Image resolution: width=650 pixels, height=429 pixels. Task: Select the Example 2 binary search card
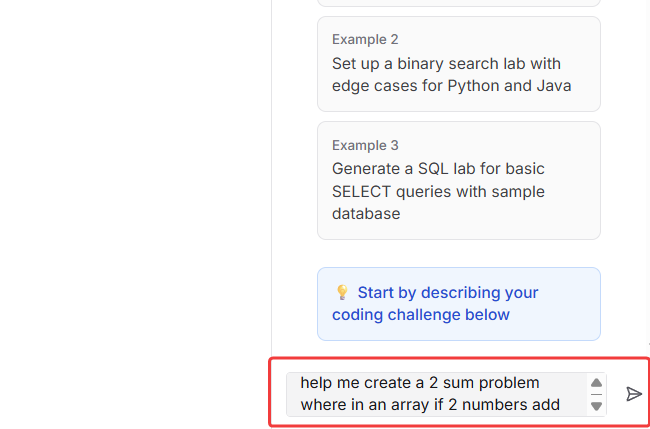[458, 63]
